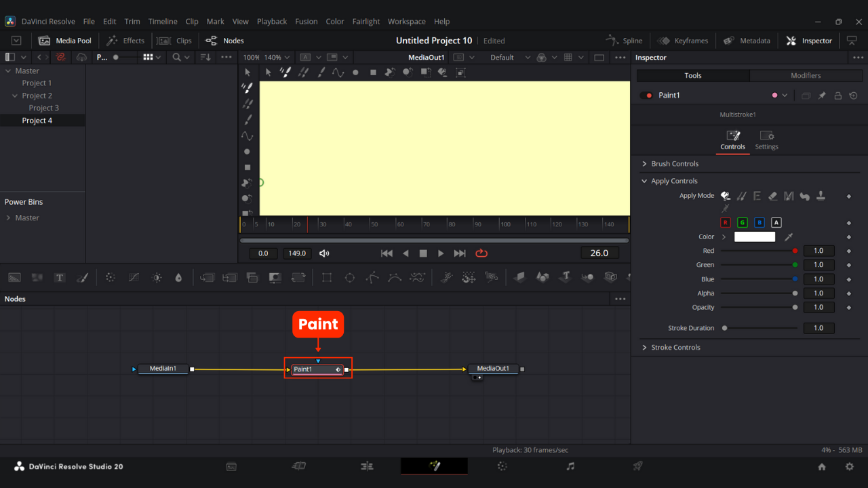Toggle the Green channel button

coord(742,222)
